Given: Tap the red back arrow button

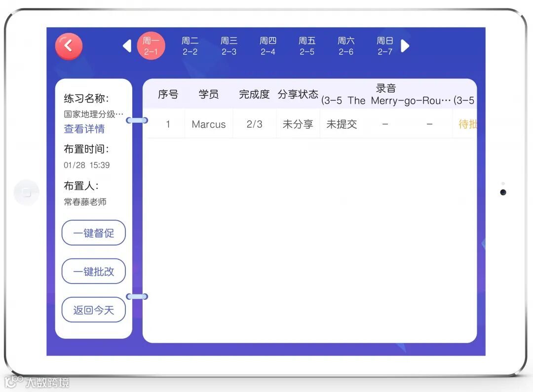Looking at the screenshot, I should [x=69, y=46].
